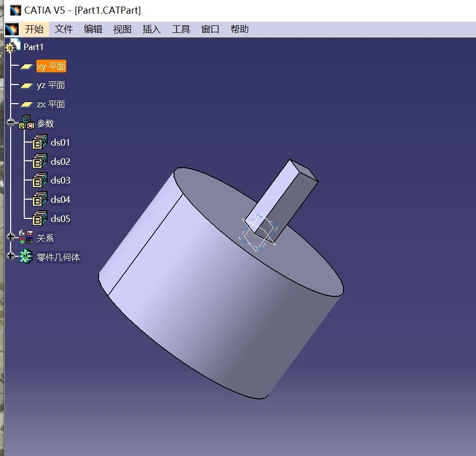The height and width of the screenshot is (456, 476).
Task: Click the CATIA V5 title bar logo
Action: 16,10
